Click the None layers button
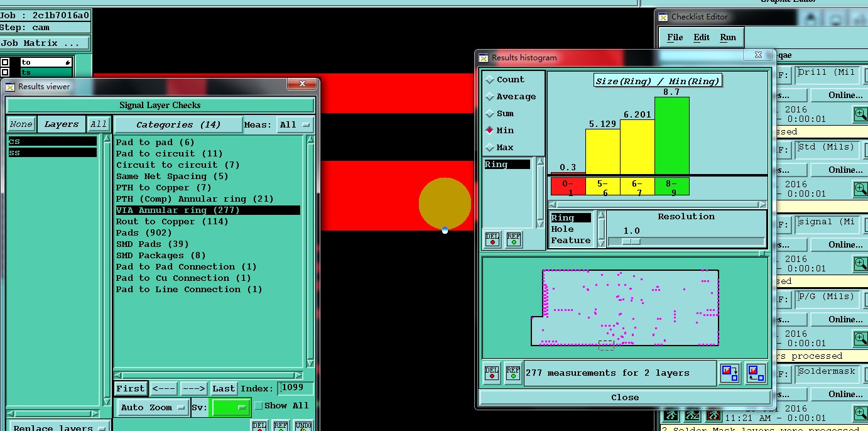The image size is (868, 431). (x=21, y=124)
